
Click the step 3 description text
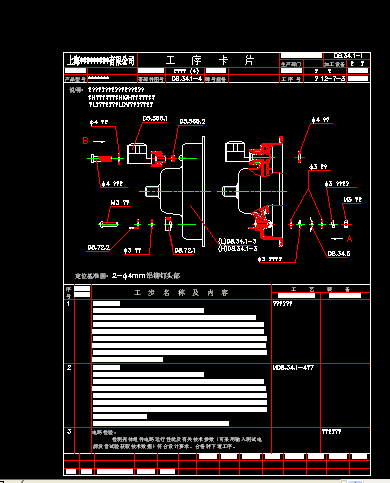pyautogui.click(x=177, y=439)
